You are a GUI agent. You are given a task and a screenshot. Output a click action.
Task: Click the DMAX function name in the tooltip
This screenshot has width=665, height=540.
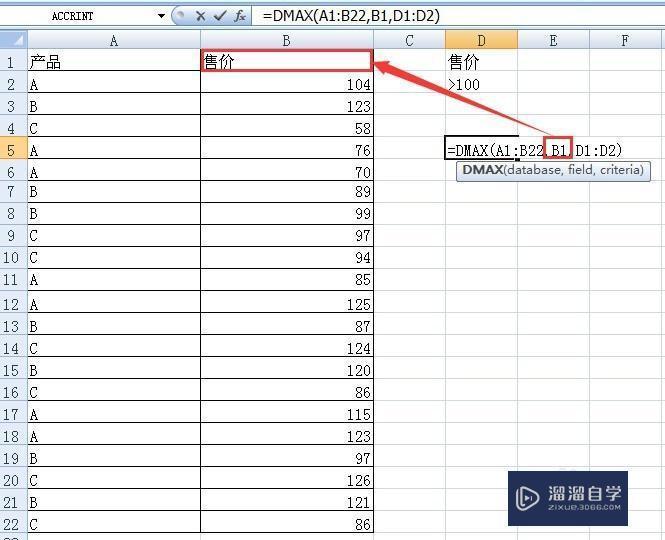tap(483, 170)
